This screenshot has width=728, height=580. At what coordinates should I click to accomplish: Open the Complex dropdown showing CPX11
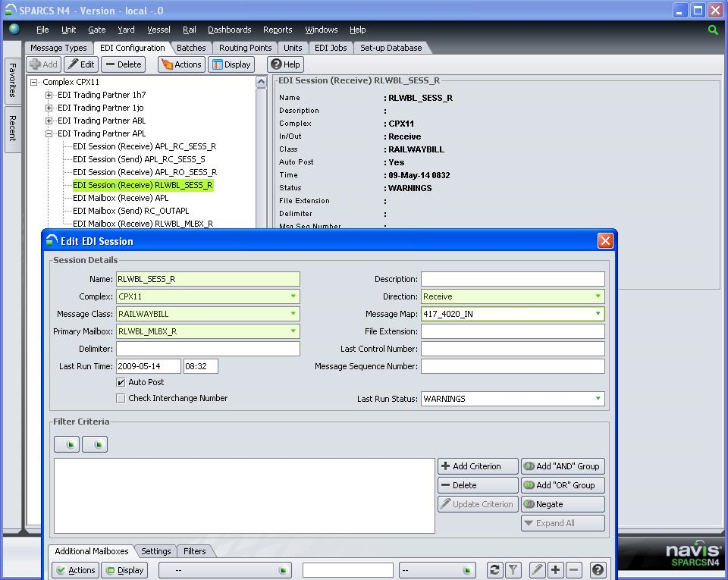coord(293,296)
